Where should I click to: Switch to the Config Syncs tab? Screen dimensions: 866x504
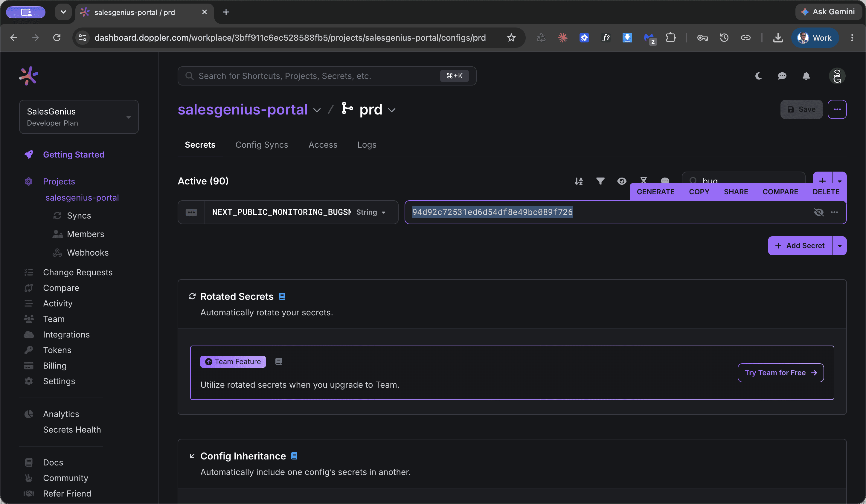pos(262,145)
